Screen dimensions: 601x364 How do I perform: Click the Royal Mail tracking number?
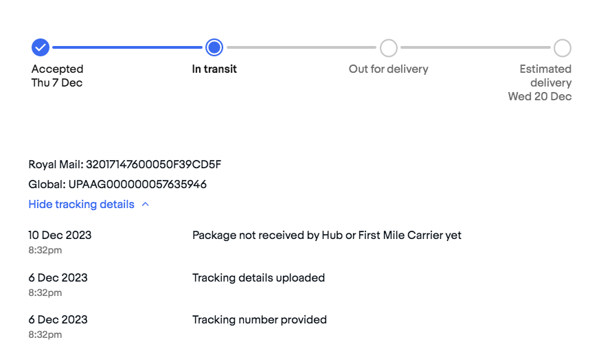tap(153, 165)
